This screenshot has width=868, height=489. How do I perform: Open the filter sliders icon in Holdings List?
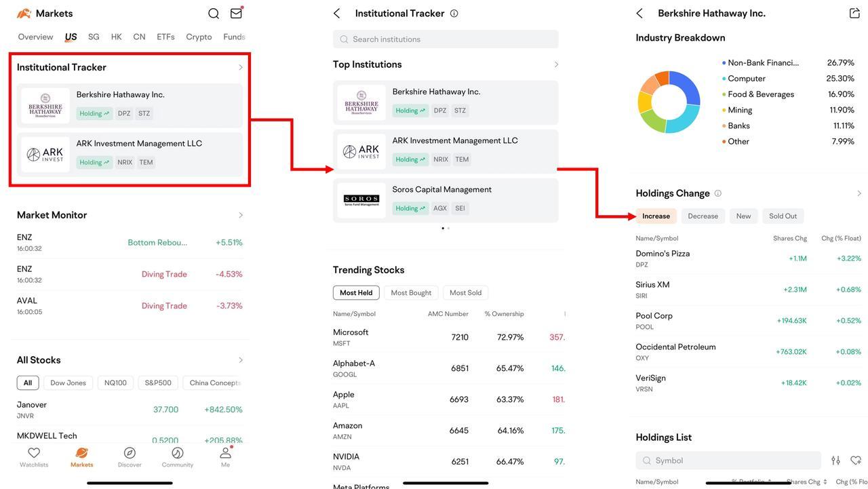(835, 461)
